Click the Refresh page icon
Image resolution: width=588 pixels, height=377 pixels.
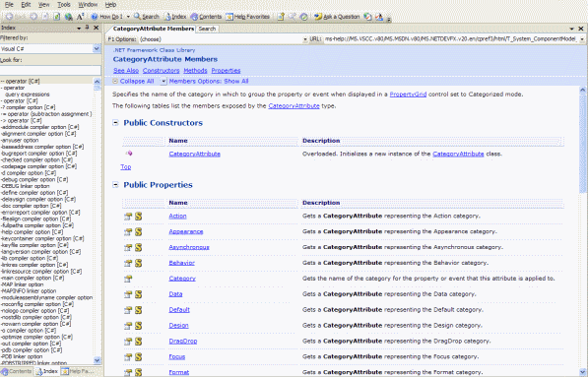[x=56, y=17]
